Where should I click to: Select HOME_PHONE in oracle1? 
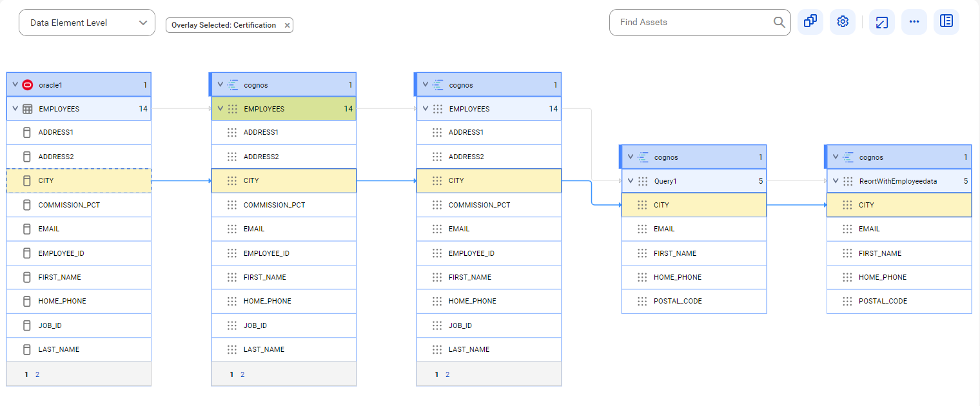coord(79,301)
